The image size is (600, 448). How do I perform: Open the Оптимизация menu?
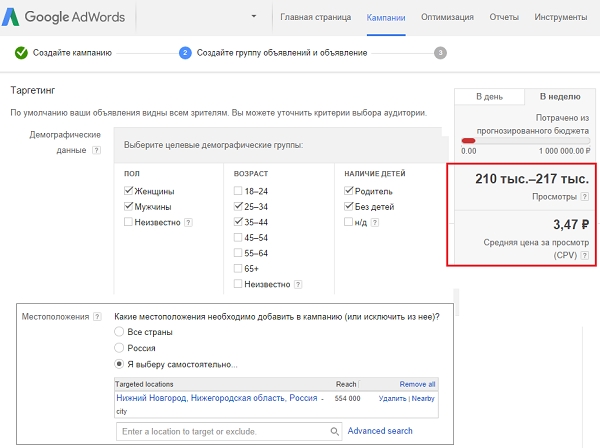[x=448, y=18]
